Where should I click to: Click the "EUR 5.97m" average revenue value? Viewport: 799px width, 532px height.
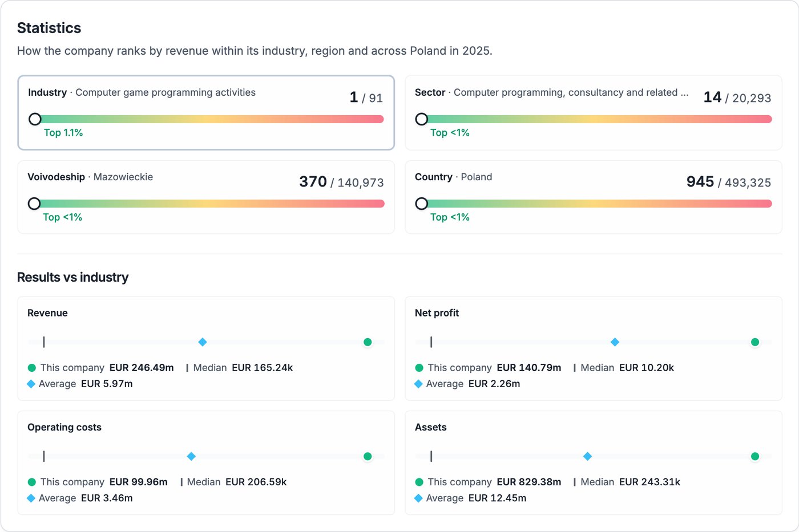pyautogui.click(x=107, y=384)
